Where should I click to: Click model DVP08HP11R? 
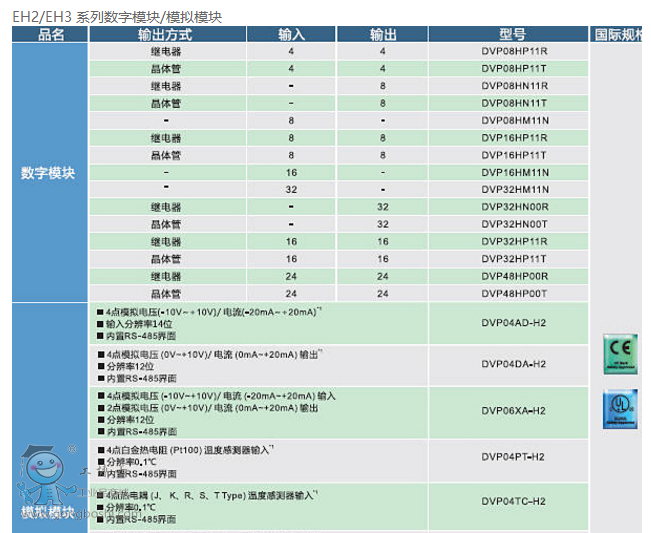coord(514,51)
